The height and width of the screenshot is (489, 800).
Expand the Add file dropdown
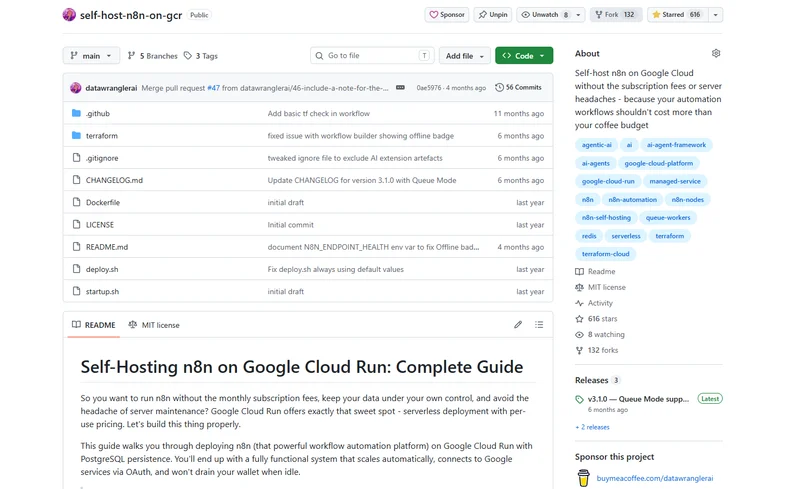pyautogui.click(x=465, y=56)
